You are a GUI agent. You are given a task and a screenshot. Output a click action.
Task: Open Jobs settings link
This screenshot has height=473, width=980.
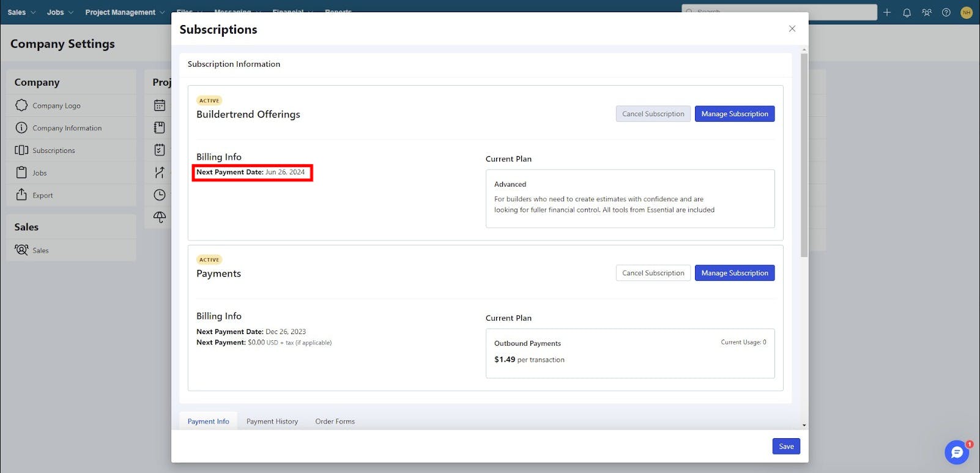coord(40,173)
